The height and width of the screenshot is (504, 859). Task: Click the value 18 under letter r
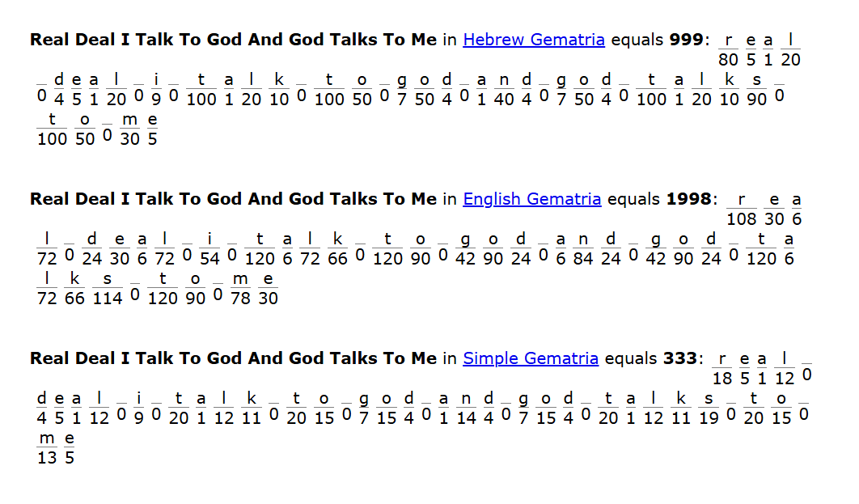pyautogui.click(x=722, y=379)
